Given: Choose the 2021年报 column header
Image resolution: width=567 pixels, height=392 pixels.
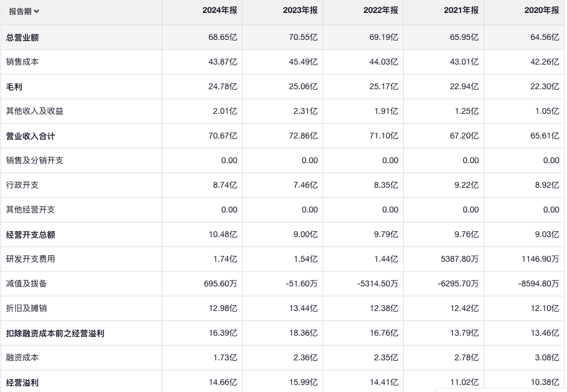Looking at the screenshot, I should tap(461, 11).
